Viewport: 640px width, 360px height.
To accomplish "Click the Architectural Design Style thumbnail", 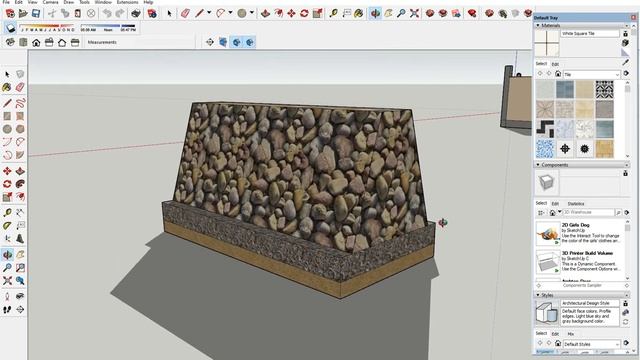I will (547, 313).
